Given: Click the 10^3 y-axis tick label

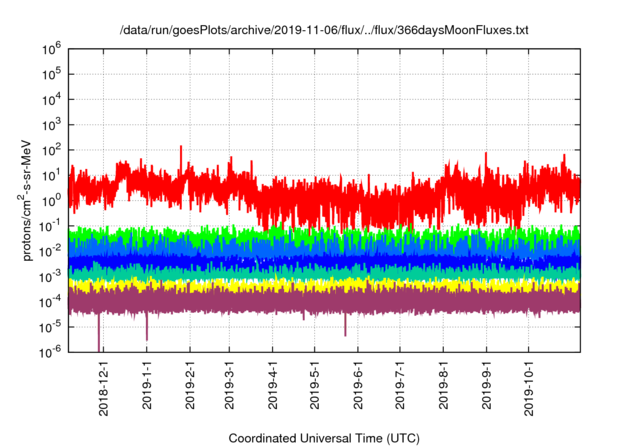Looking at the screenshot, I should tap(52, 125).
